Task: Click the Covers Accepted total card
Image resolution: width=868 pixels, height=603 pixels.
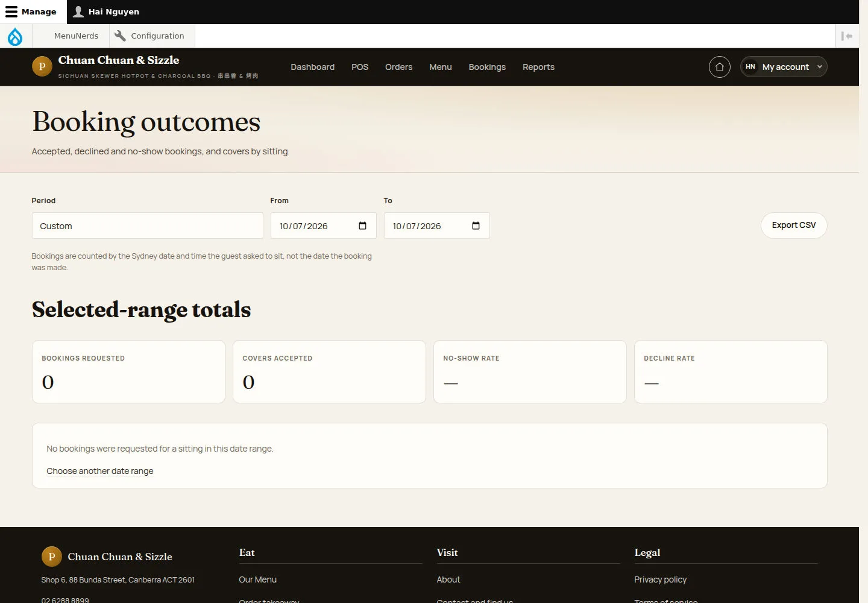Action: [x=329, y=371]
